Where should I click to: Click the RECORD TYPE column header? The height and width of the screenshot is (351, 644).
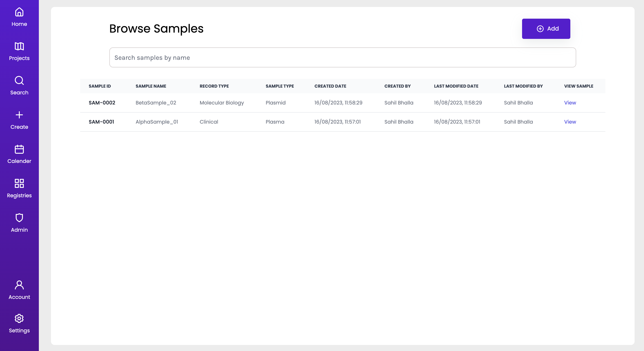(x=214, y=86)
